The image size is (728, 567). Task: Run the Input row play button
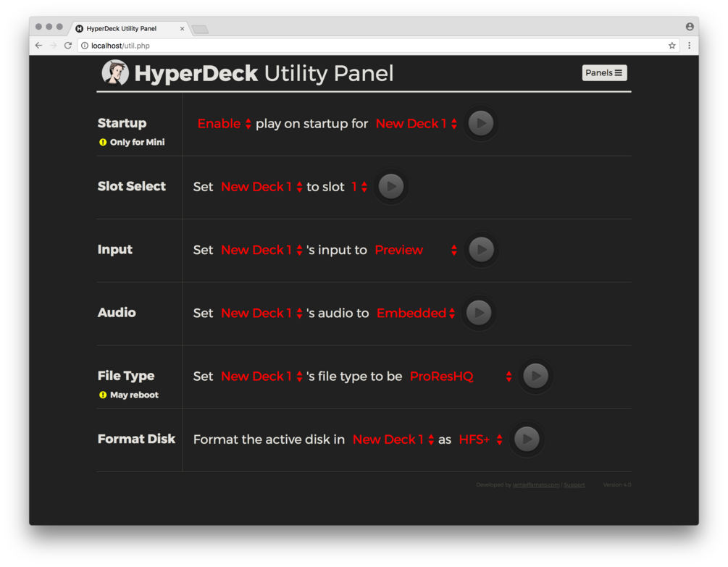coord(481,250)
